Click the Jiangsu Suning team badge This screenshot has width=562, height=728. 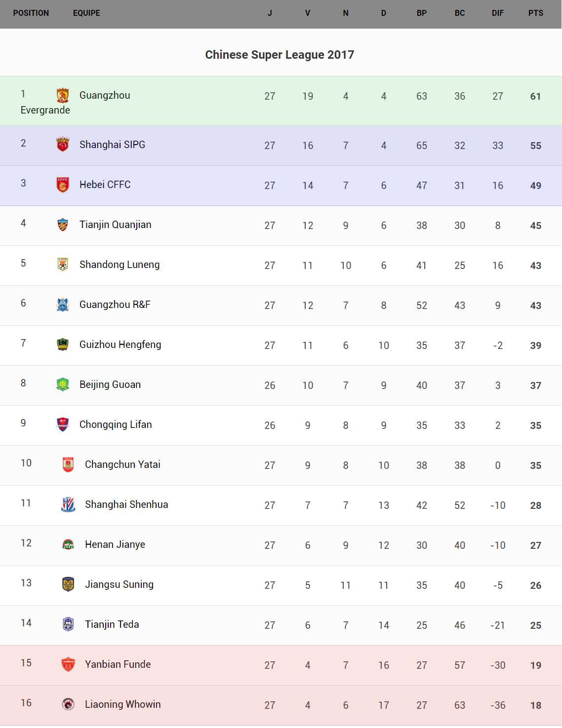coord(68,584)
